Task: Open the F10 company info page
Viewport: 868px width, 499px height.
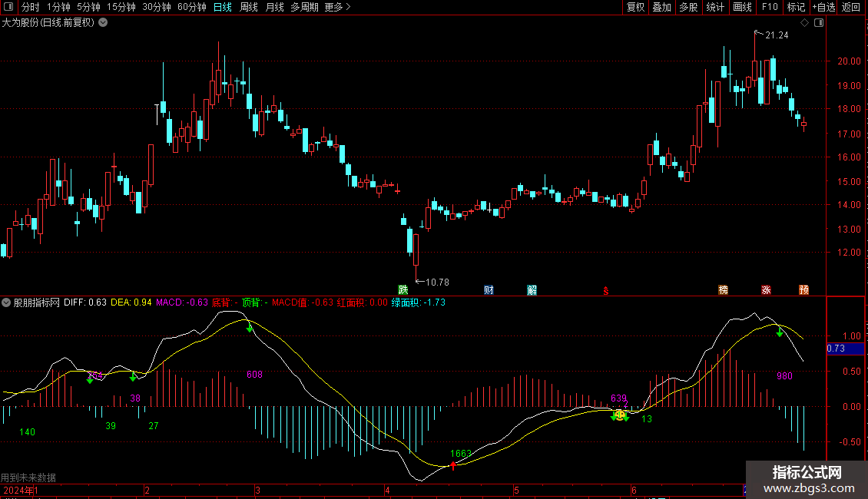Action: point(770,7)
